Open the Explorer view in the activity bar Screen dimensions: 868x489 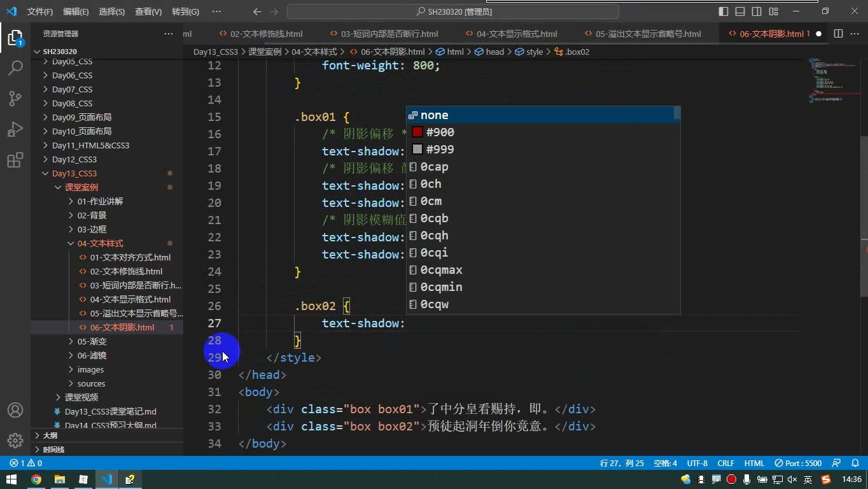(x=15, y=38)
